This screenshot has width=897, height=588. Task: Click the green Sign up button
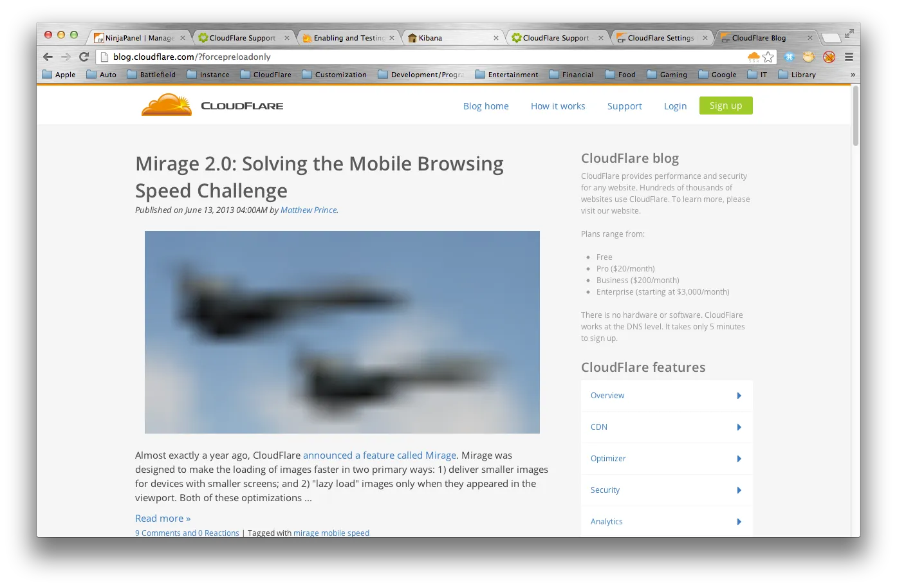click(726, 106)
